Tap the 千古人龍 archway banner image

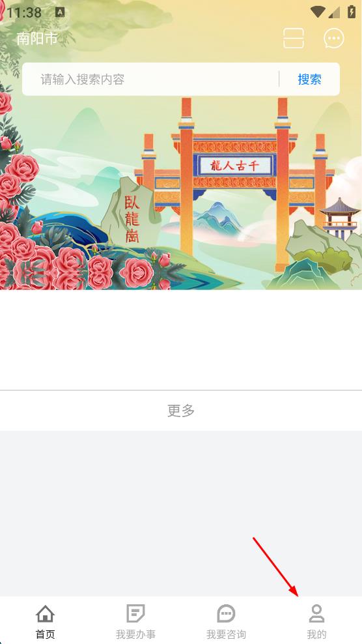click(x=235, y=166)
